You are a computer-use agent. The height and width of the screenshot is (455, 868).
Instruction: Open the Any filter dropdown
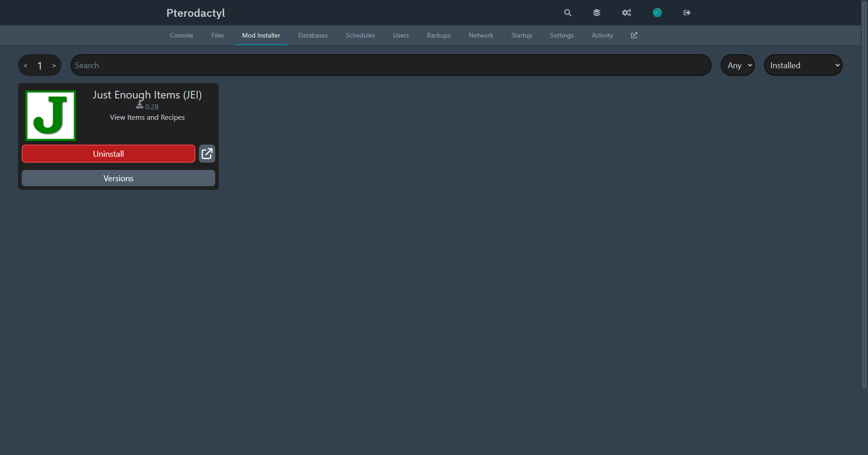click(737, 65)
